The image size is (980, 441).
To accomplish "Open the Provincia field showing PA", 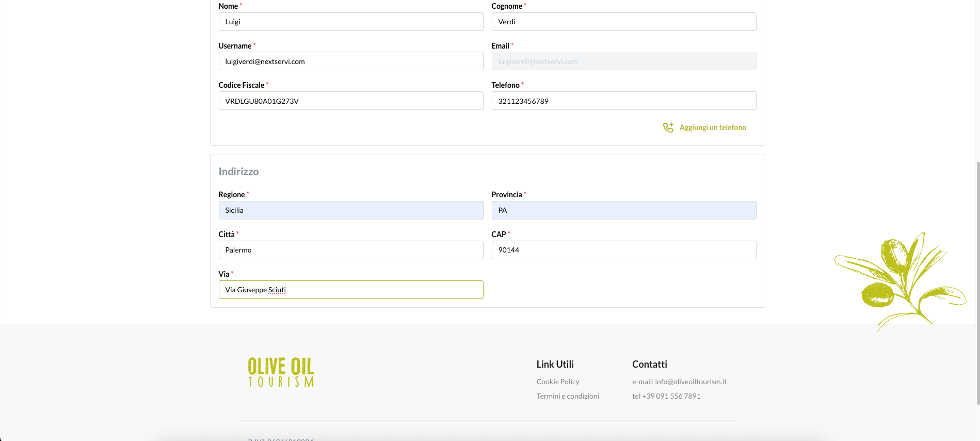I will (x=623, y=210).
